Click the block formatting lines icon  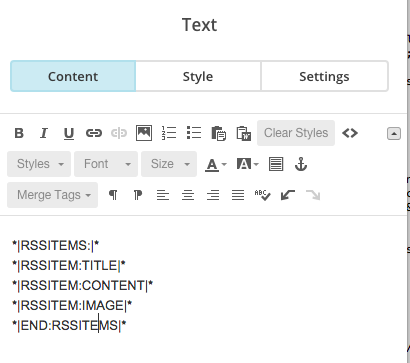(276, 164)
